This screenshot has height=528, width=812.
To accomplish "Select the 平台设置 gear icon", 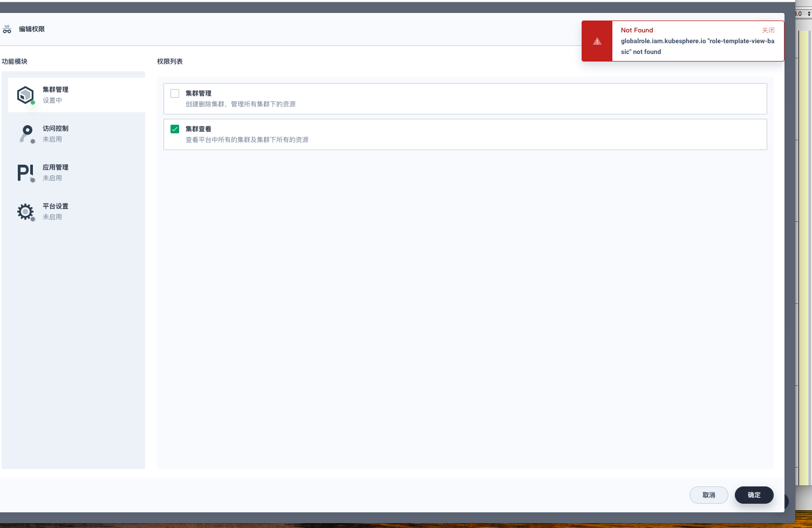I will pyautogui.click(x=25, y=212).
